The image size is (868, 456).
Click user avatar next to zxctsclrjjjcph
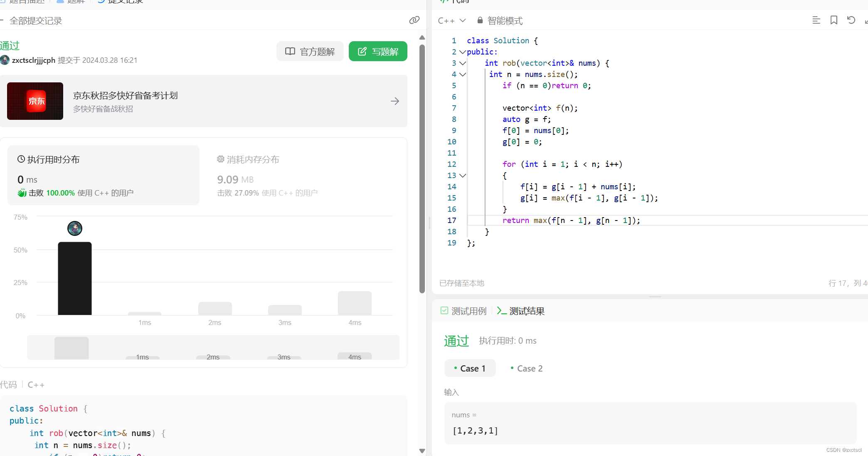(5, 60)
